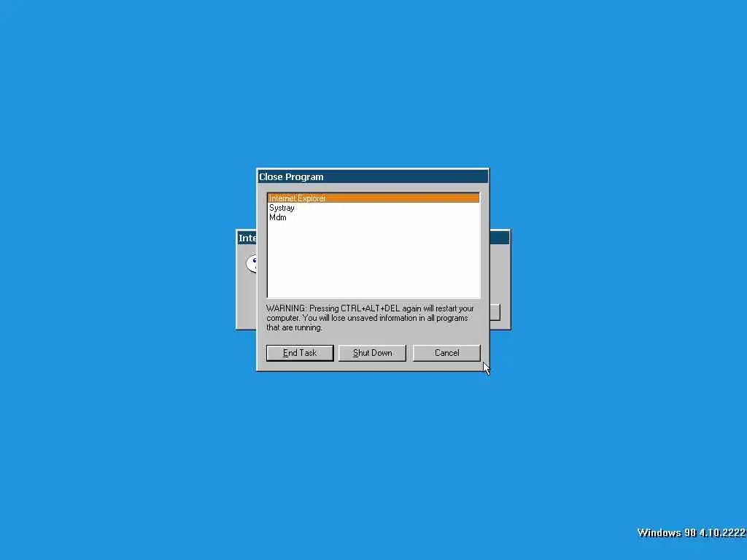This screenshot has width=747, height=560.
Task: Select Systray in the task list
Action: [373, 208]
